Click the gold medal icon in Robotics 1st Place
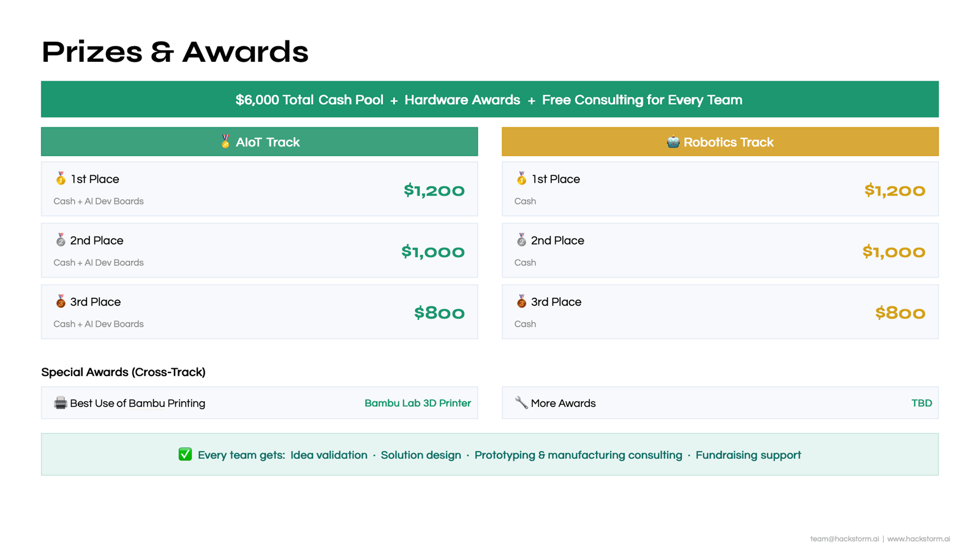Screen dimensions: 980x549 coord(521,179)
